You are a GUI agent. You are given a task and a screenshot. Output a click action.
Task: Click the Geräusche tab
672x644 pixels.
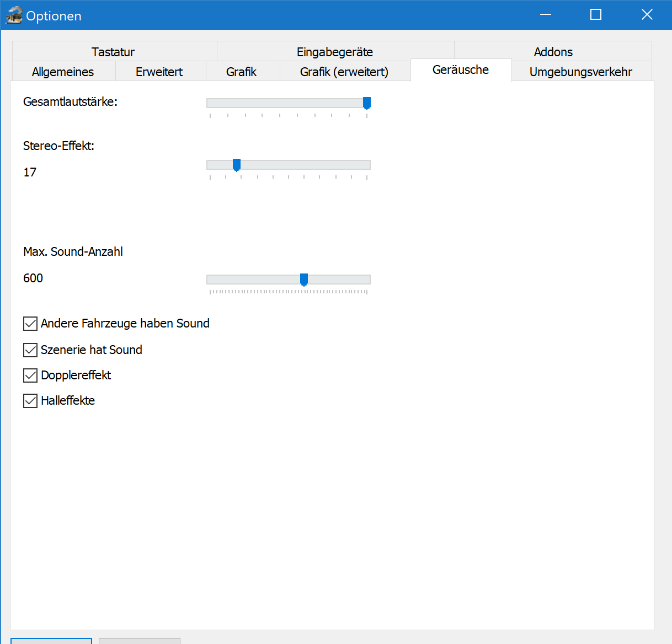461,70
